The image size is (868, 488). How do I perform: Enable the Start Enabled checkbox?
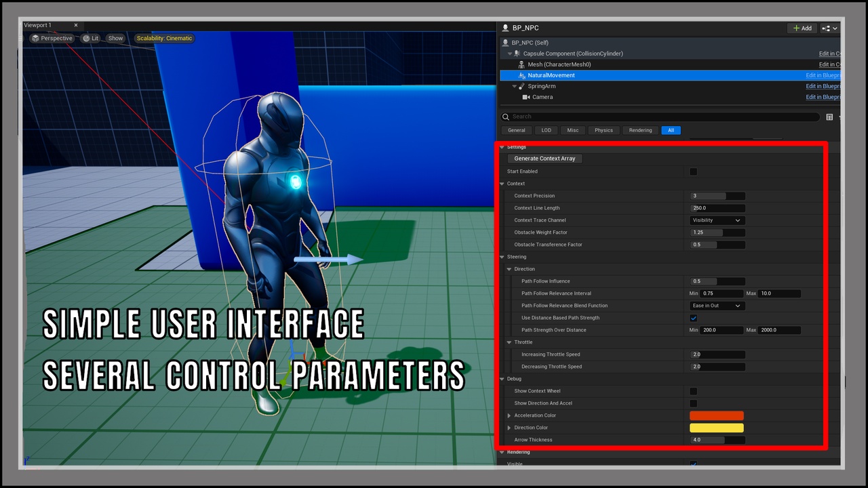click(x=693, y=171)
